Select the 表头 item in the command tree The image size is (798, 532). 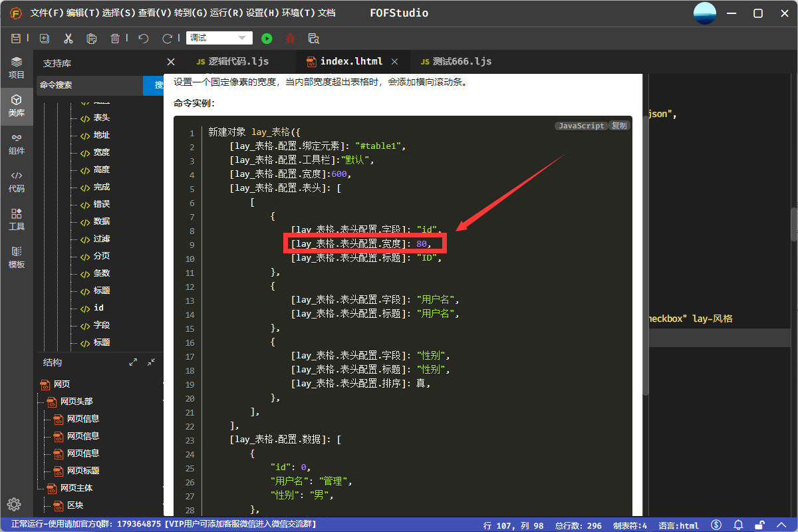coord(101,118)
